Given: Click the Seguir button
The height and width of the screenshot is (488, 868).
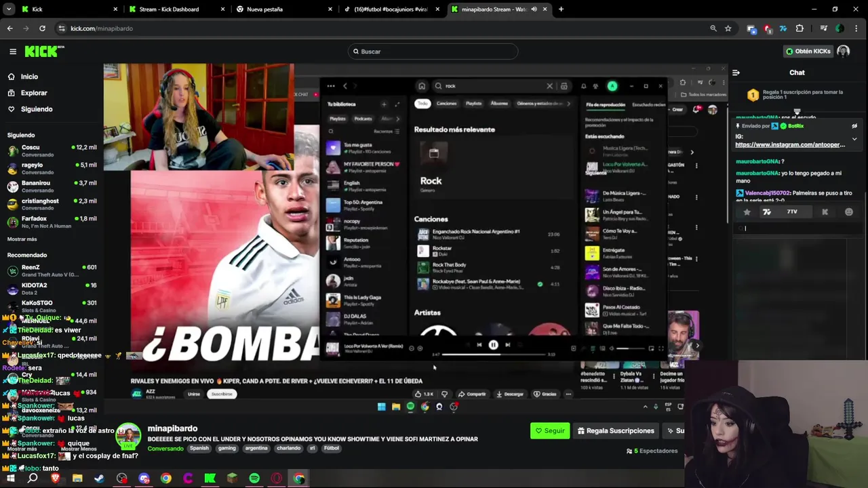Looking at the screenshot, I should point(550,430).
